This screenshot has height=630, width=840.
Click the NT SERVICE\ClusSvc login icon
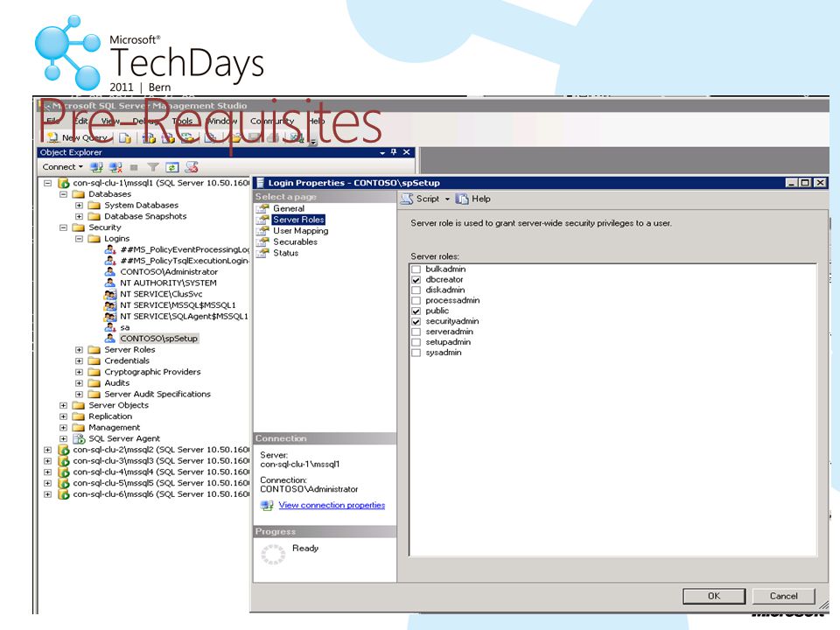tap(110, 294)
